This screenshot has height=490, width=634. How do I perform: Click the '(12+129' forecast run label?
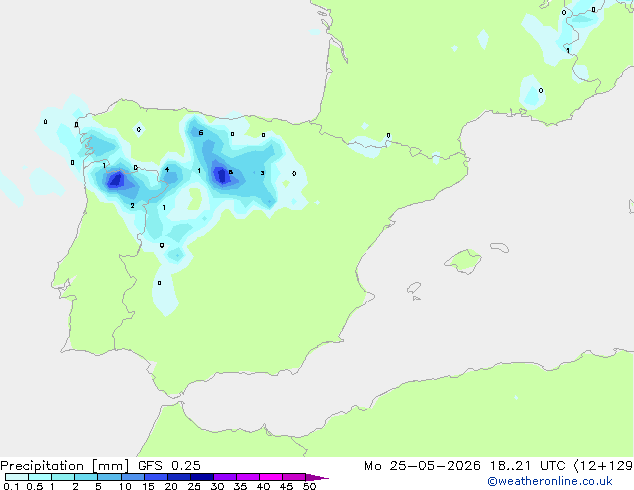tap(603, 466)
